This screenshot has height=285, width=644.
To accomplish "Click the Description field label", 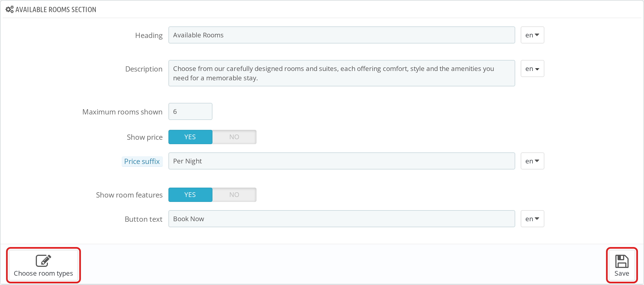I will pos(144,69).
